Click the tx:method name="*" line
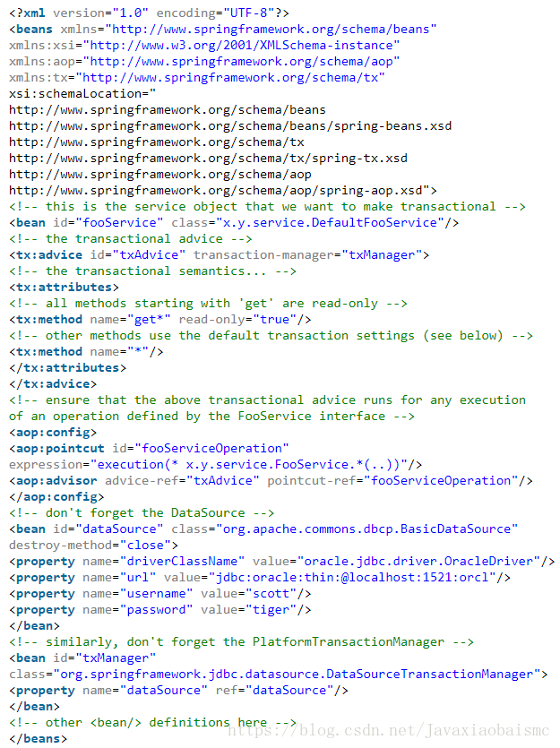The image size is (560, 748). [86, 351]
